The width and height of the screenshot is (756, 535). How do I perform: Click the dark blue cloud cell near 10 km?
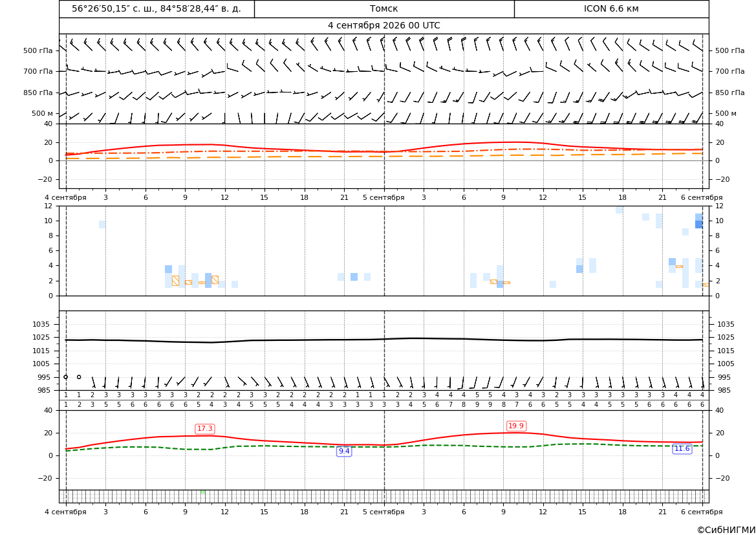click(x=698, y=224)
